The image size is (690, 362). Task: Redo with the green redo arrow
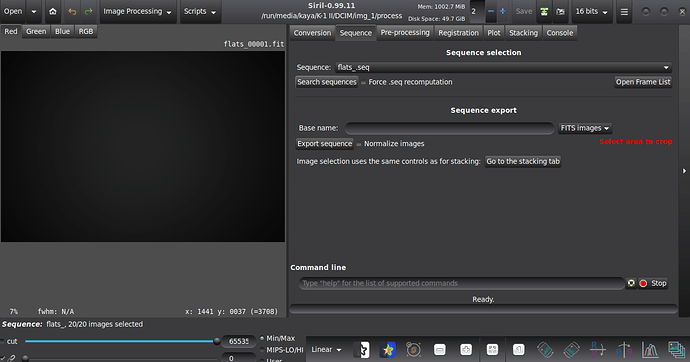(x=88, y=11)
